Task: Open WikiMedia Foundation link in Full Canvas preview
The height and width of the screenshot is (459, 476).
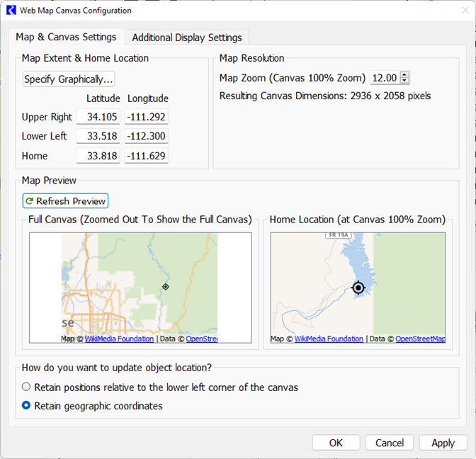Action: (119, 339)
